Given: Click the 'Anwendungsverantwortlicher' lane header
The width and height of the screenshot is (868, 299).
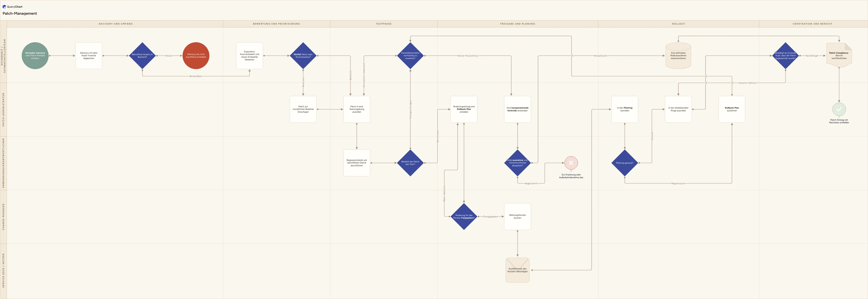Looking at the screenshot, I should [x=3, y=163].
